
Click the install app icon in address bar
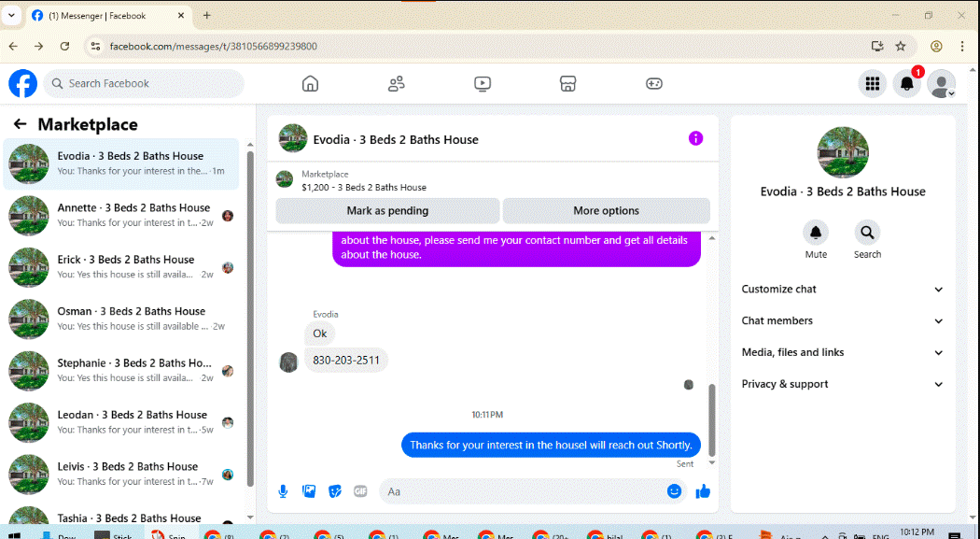[877, 47]
